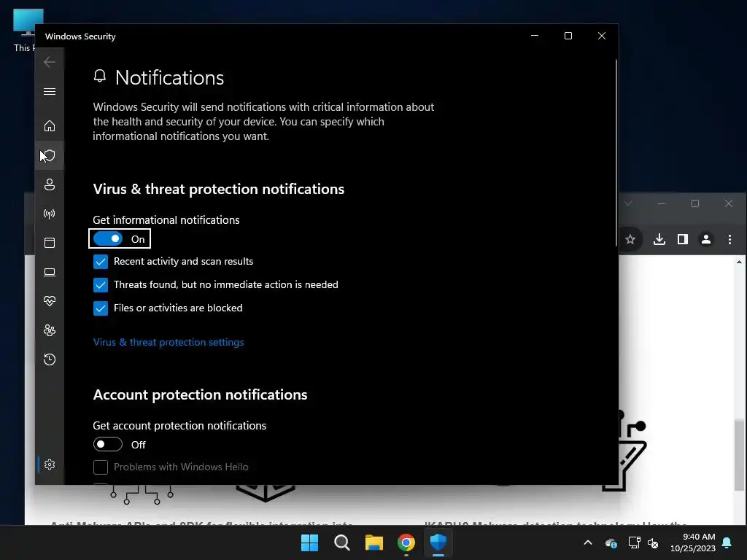Screen dimensions: 747x560
Task: Open Firewall & network protection icon
Action: point(50,214)
